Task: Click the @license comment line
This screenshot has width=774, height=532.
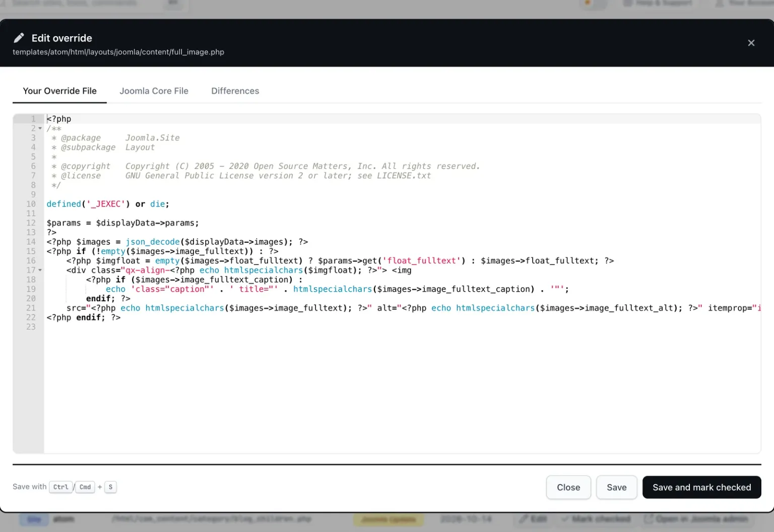Action: click(241, 176)
